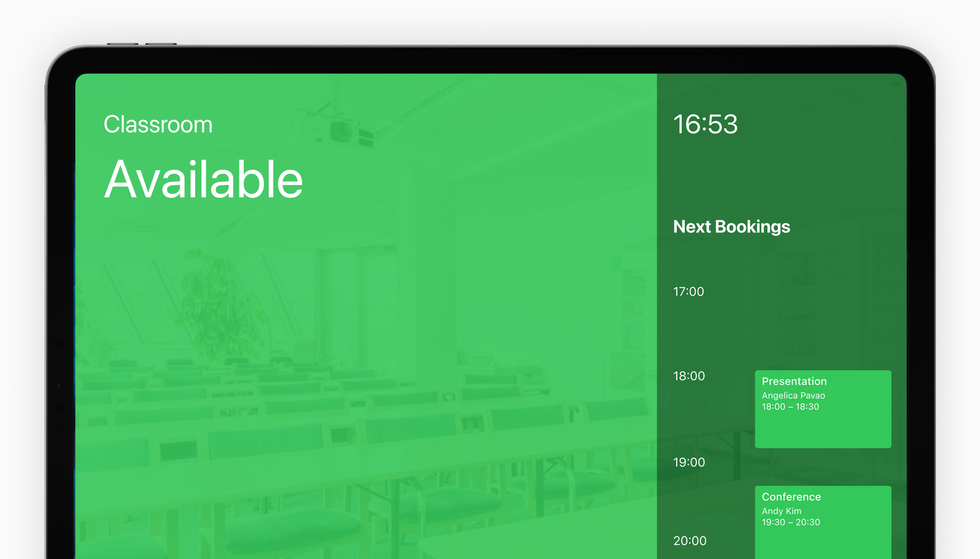Click the 18:00 – 18:30 time range
The image size is (980, 559).
point(790,407)
